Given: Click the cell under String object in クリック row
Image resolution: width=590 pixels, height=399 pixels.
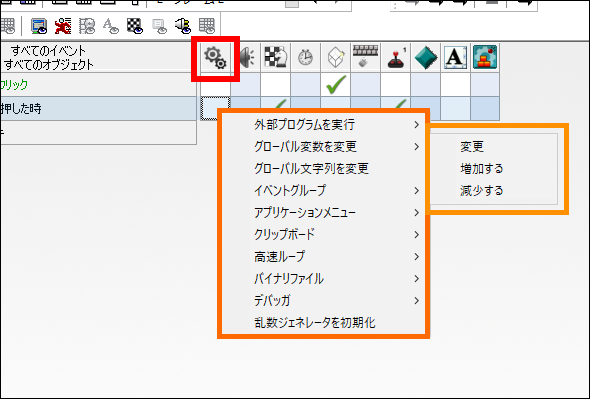Looking at the screenshot, I should 455,85.
